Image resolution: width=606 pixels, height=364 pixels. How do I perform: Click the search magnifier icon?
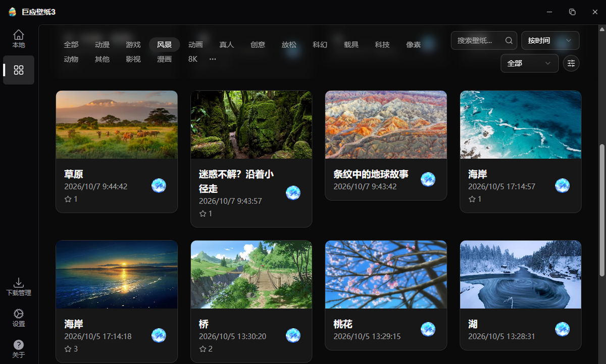(x=509, y=40)
